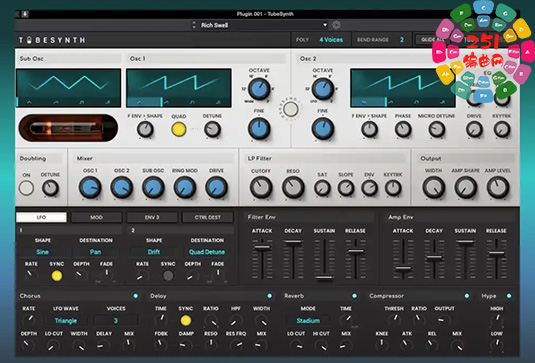
Task: Click the LP Filter CUTOFF knob
Action: (x=261, y=187)
